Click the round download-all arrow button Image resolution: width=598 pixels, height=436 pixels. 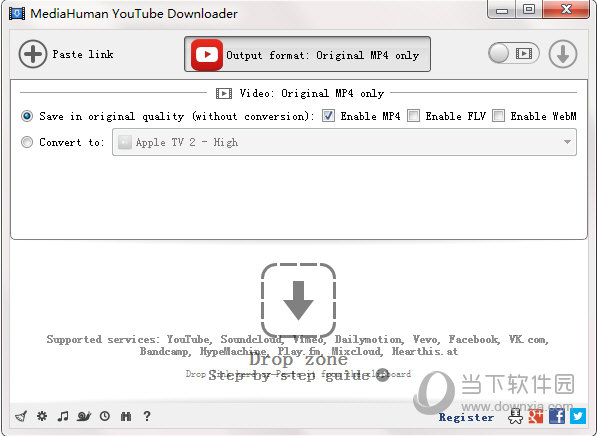coord(563,54)
